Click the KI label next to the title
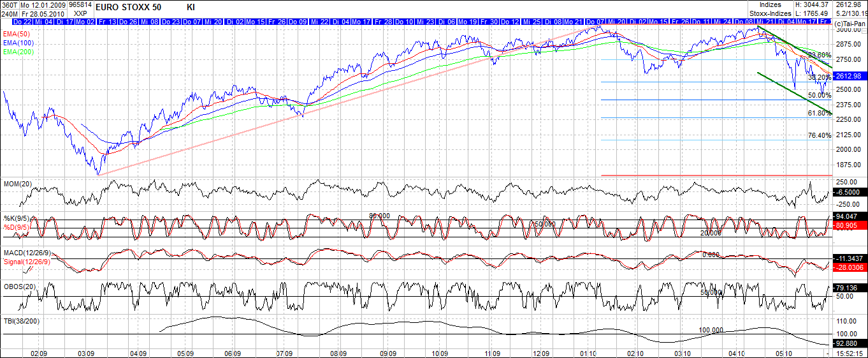Screen dimensions: 868x358 [191, 8]
